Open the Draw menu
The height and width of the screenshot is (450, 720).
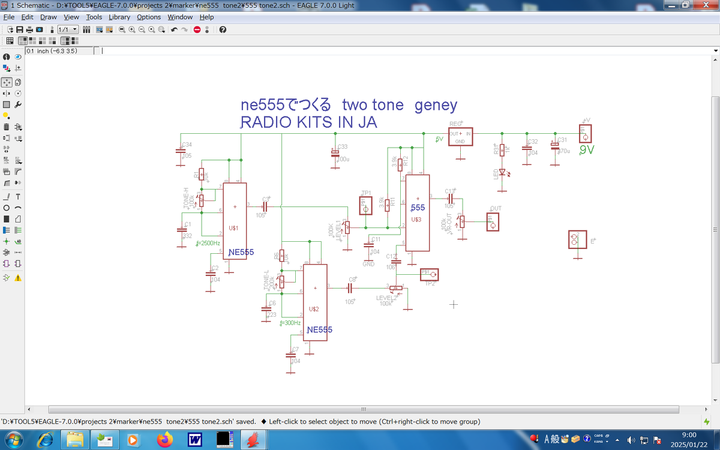[x=48, y=17]
